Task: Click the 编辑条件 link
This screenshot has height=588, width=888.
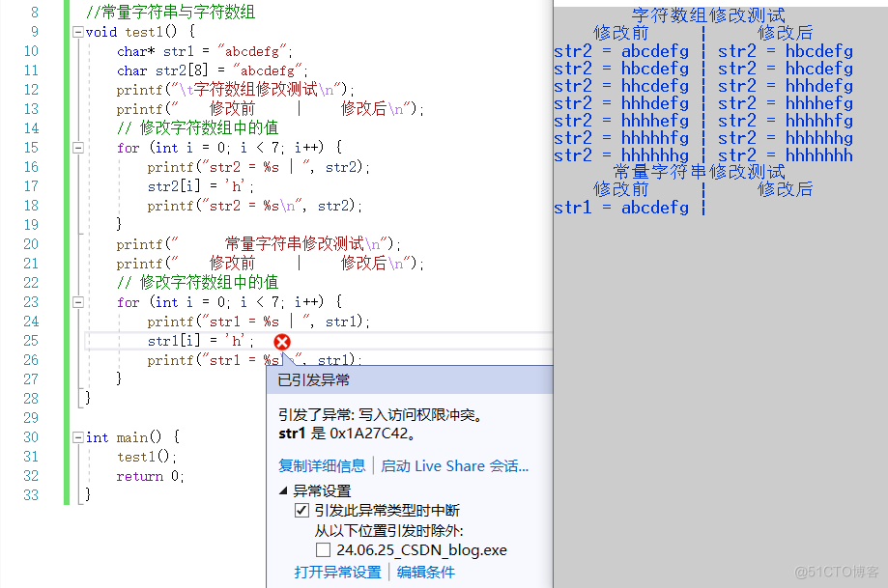Action: pyautogui.click(x=426, y=573)
